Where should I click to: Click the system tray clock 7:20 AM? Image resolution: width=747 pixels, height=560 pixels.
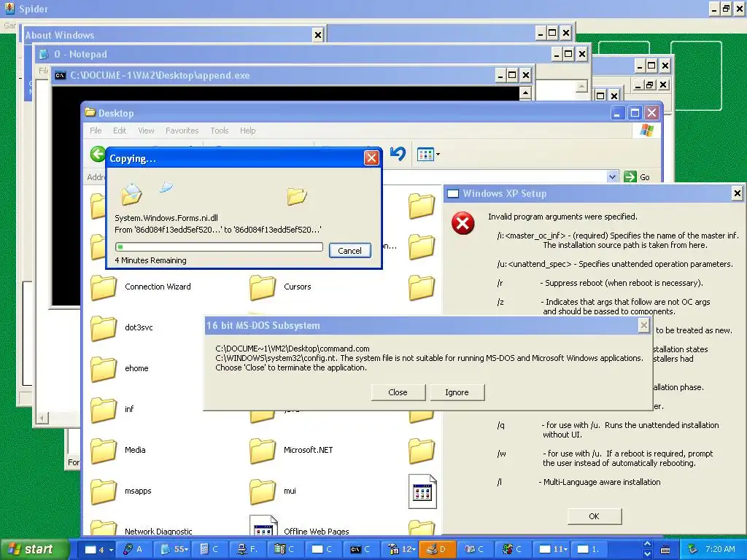pyautogui.click(x=720, y=549)
